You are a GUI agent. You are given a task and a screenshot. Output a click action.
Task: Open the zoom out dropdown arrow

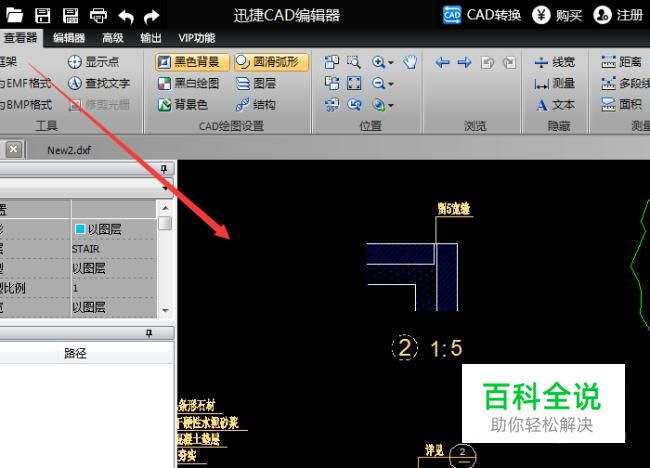(391, 84)
